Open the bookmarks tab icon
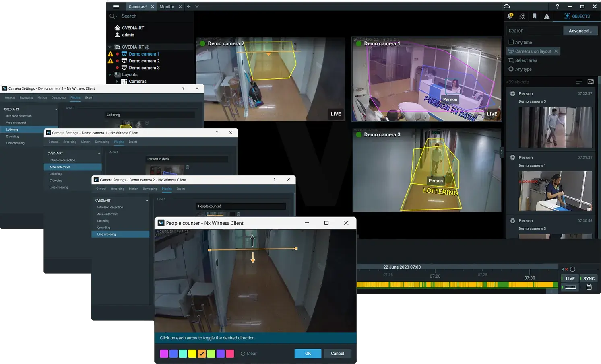The height and width of the screenshot is (364, 601). [534, 16]
